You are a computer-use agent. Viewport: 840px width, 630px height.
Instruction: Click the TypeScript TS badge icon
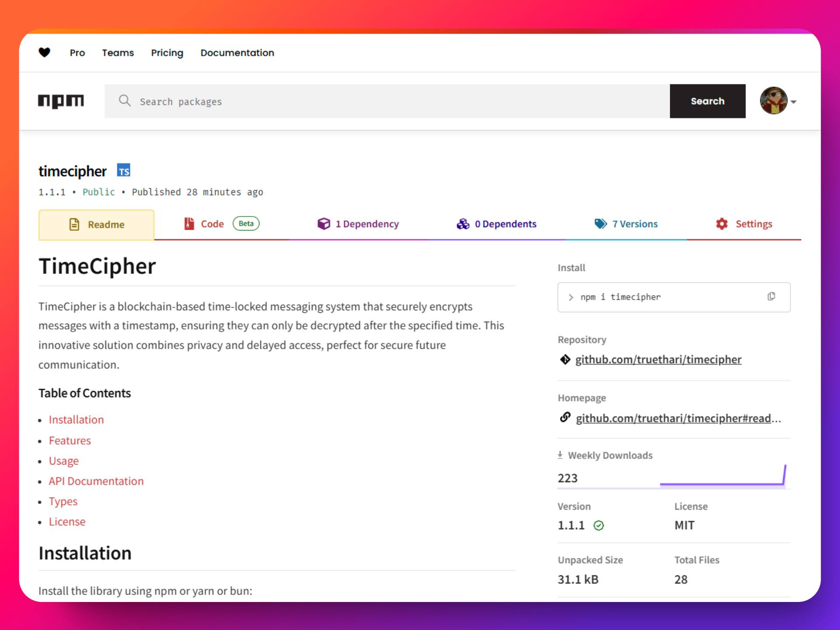point(124,171)
